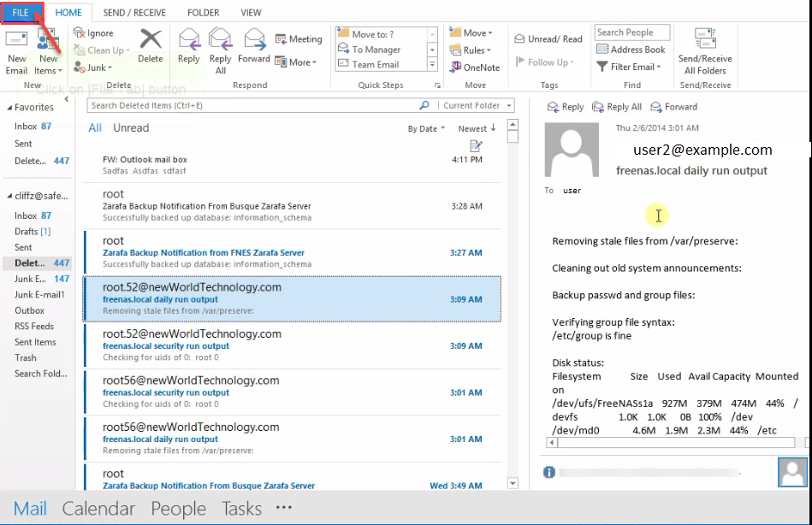Delete the selected message
812x525 pixels.
[151, 46]
